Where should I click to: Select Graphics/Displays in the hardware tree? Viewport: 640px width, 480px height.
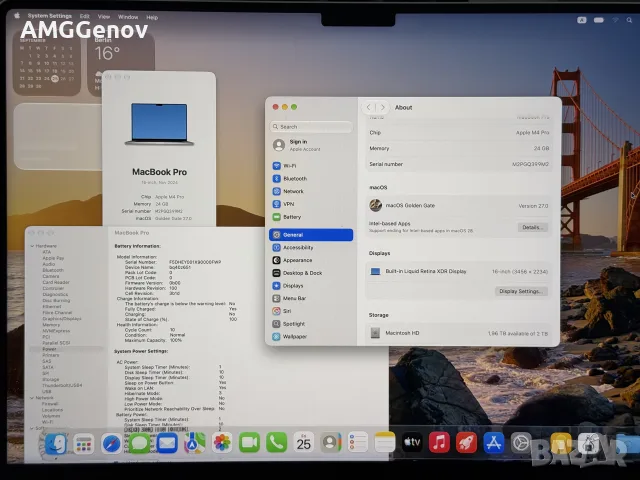point(62,318)
